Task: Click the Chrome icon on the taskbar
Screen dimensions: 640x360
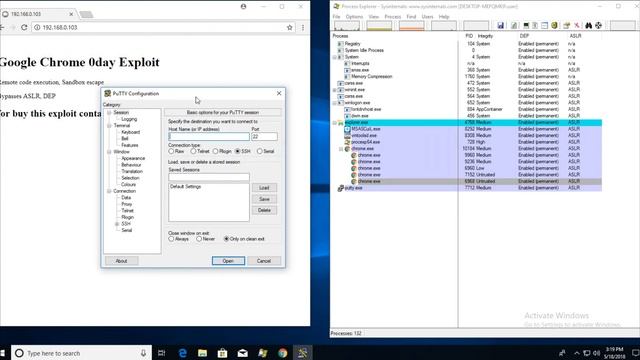Action: coord(282,353)
